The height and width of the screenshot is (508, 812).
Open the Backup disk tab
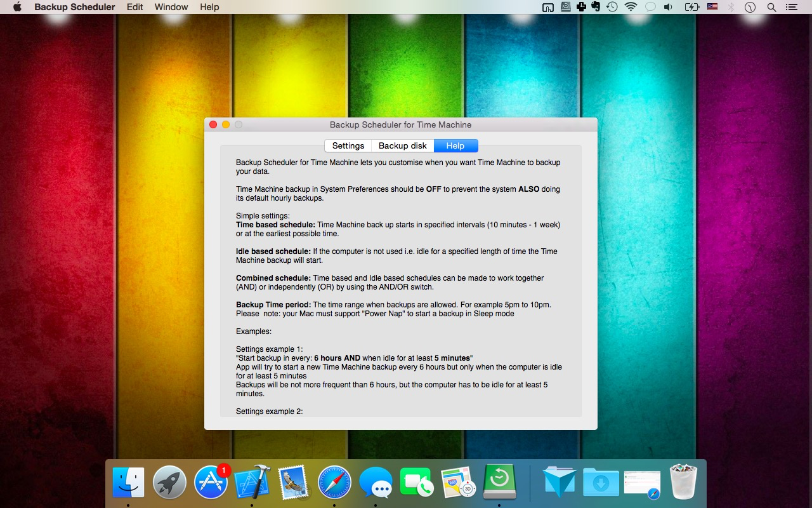click(x=403, y=145)
